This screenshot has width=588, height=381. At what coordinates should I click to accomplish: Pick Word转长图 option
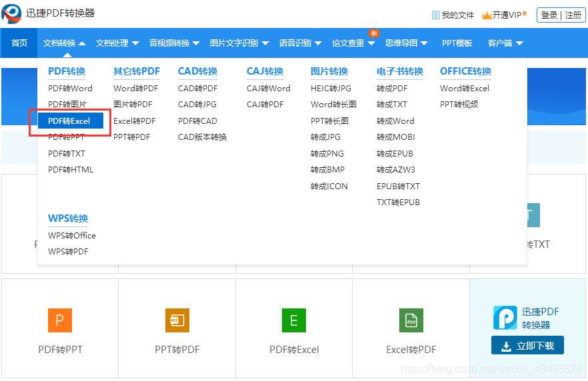(x=333, y=105)
